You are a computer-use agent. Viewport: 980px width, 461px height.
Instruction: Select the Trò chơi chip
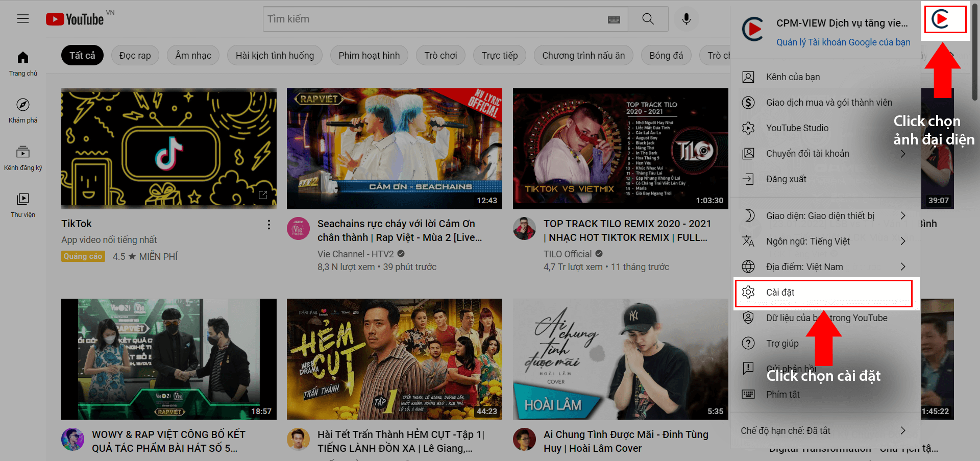point(441,56)
